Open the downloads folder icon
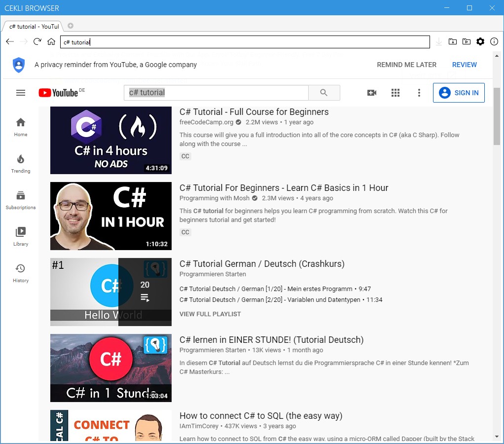The height and width of the screenshot is (444, 504). [x=453, y=41]
